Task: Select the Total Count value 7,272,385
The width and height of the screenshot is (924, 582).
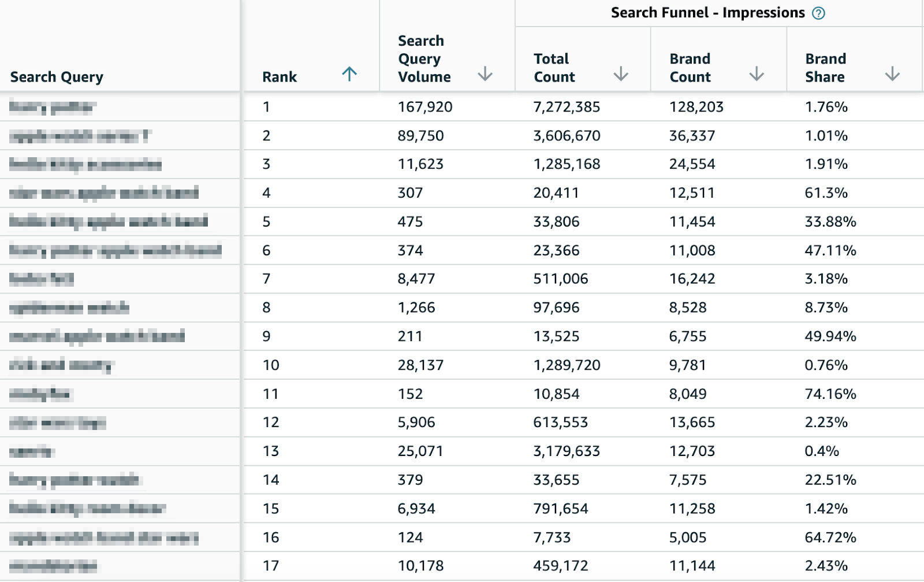Action: pyautogui.click(x=568, y=107)
